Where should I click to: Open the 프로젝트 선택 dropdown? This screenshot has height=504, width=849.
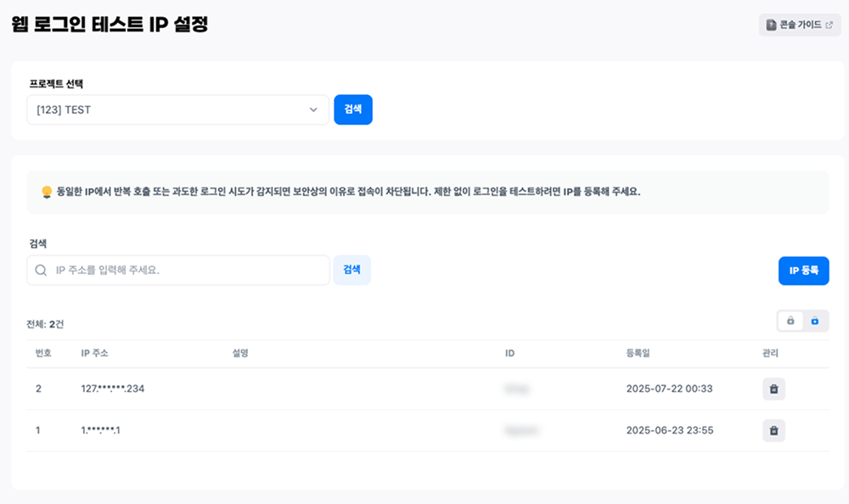[177, 109]
